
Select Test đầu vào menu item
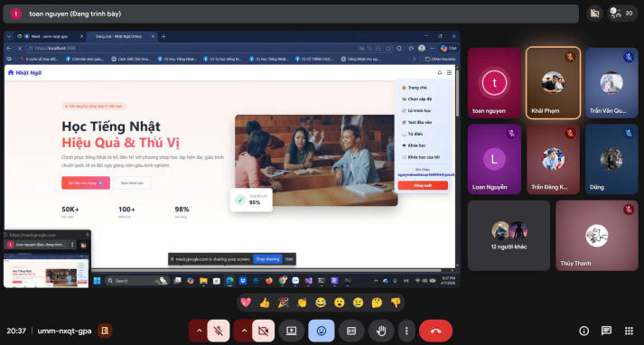point(417,123)
